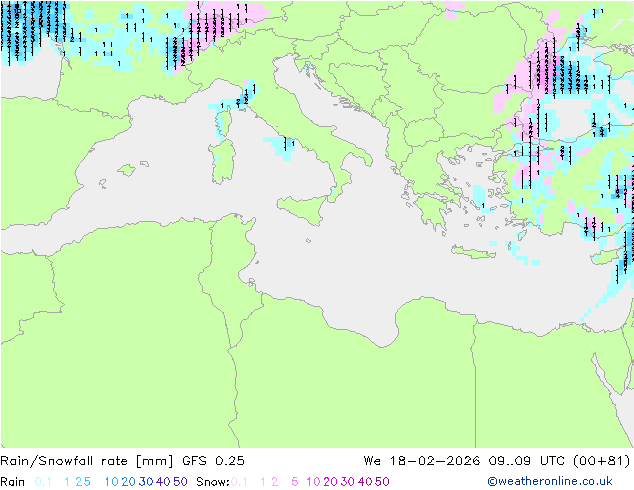Click the '09..09 UTC' time label

point(527,461)
